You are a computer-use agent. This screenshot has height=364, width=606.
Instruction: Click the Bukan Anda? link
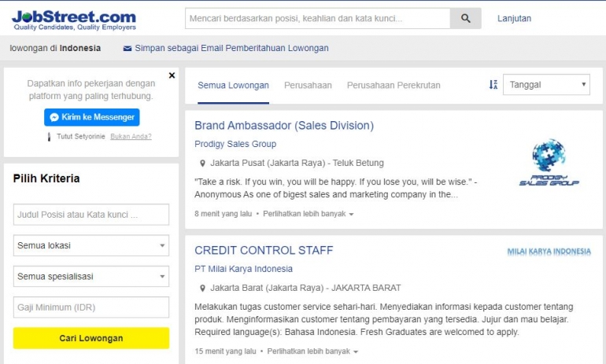point(131,137)
